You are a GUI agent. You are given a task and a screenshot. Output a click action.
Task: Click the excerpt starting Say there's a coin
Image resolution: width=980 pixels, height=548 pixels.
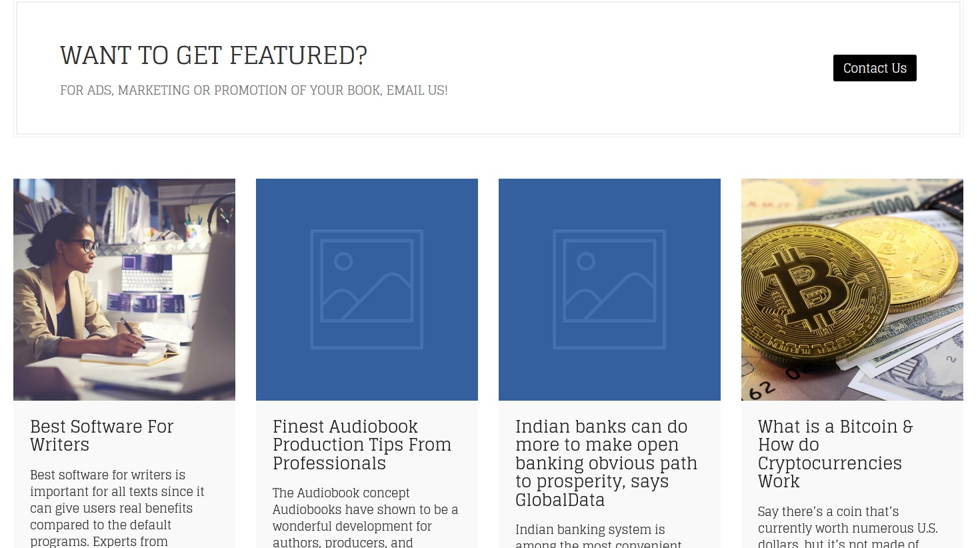(x=848, y=527)
